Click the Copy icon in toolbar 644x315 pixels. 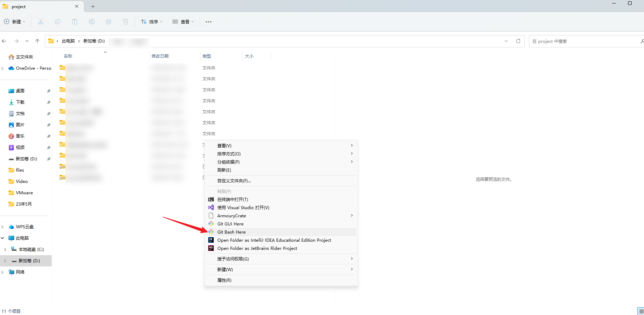[58, 22]
